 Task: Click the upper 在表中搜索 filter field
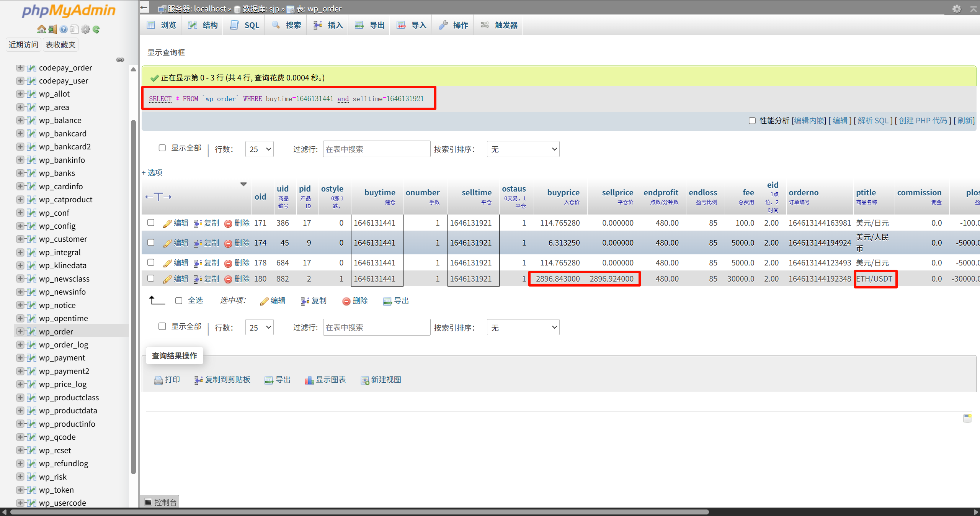(x=377, y=149)
